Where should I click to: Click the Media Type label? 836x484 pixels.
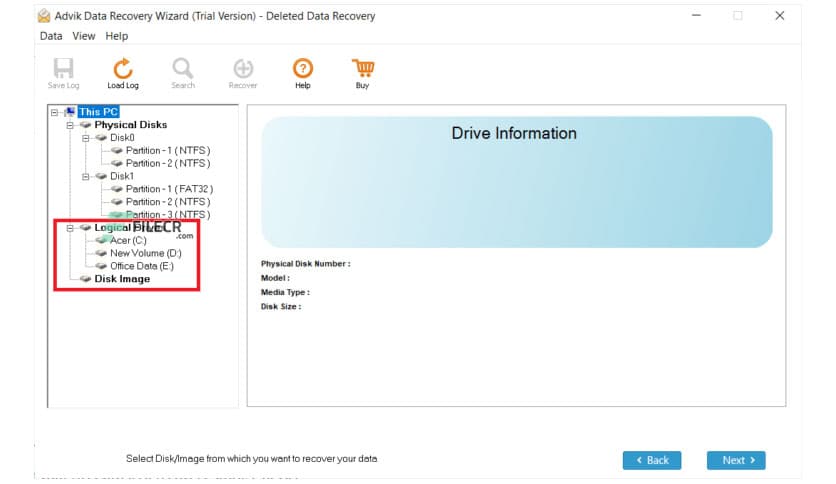point(285,293)
